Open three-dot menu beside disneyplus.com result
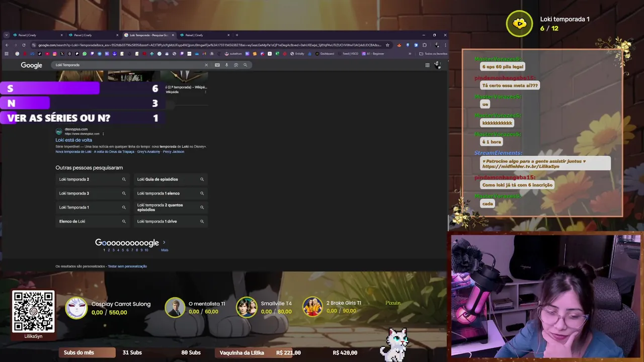This screenshot has width=644, height=362. pyautogui.click(x=103, y=134)
